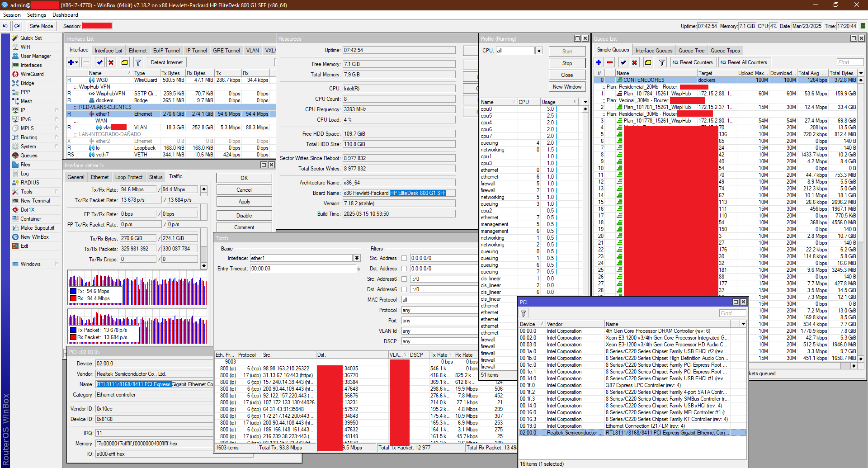This screenshot has width=868, height=468.
Task: Click the blue check enable button in Interface List
Action: coord(100,62)
